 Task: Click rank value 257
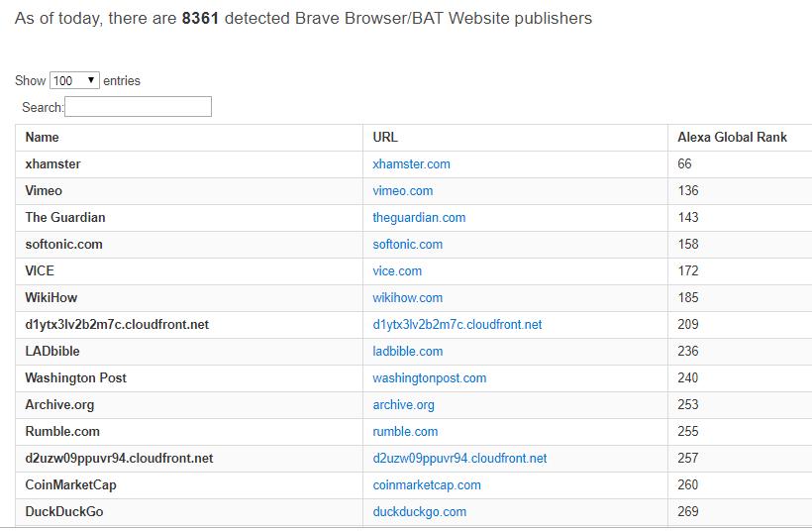(688, 459)
